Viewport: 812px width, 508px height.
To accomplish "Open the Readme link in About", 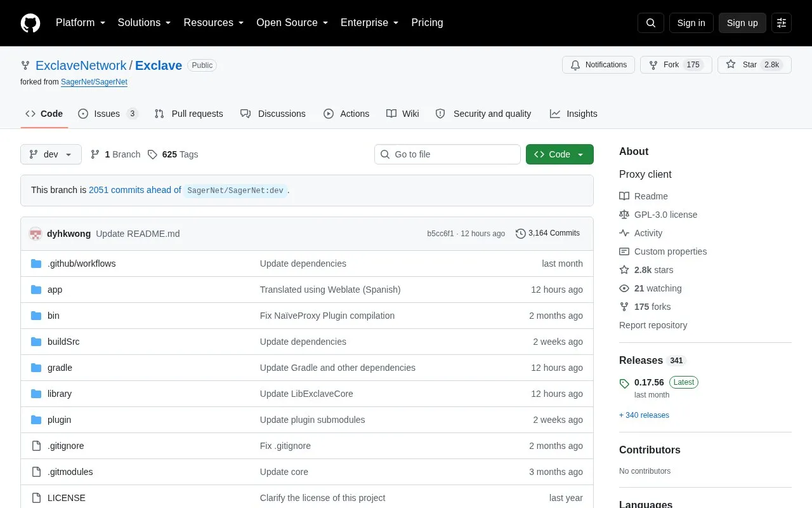I will [x=643, y=196].
